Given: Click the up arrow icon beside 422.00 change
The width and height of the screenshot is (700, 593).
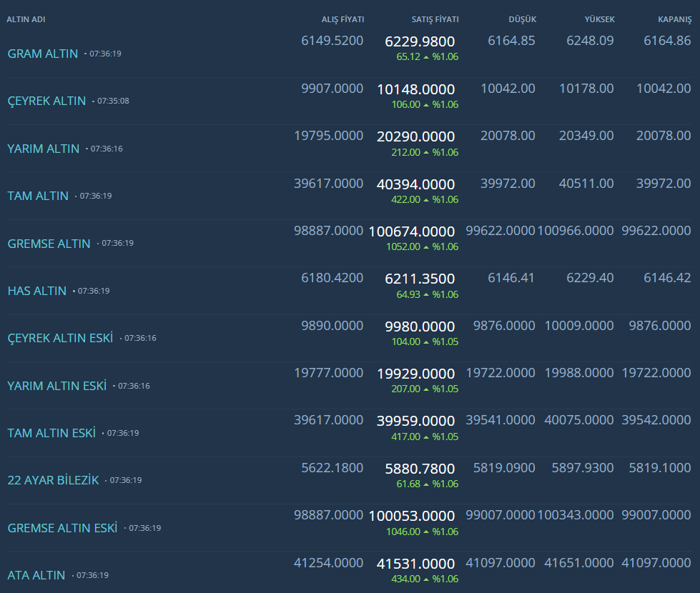Looking at the screenshot, I should (x=426, y=200).
